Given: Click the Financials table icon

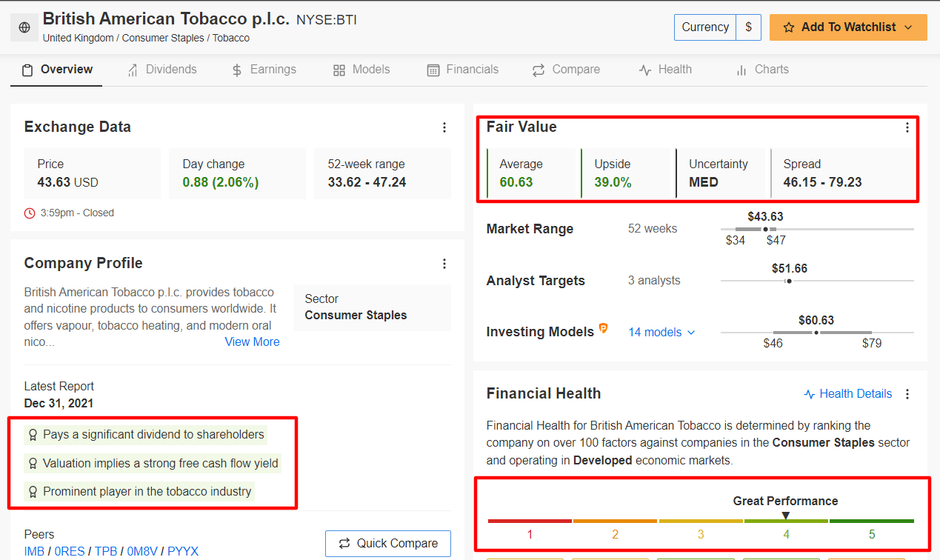Looking at the screenshot, I should (x=433, y=70).
